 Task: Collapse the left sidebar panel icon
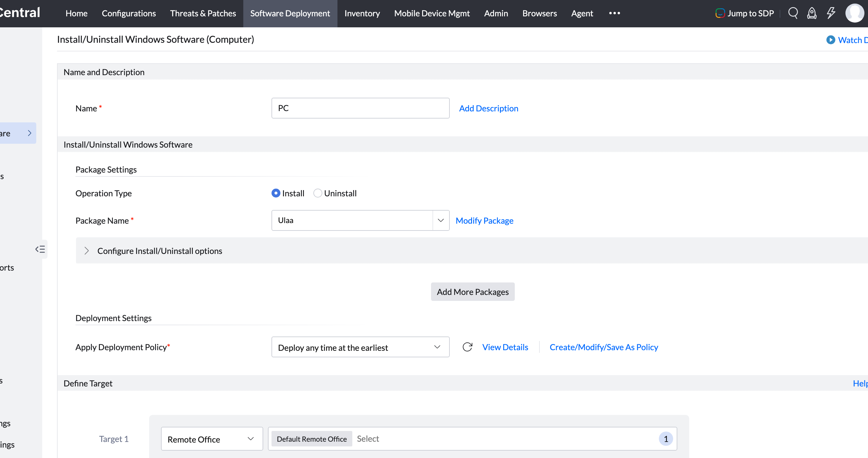(x=40, y=249)
